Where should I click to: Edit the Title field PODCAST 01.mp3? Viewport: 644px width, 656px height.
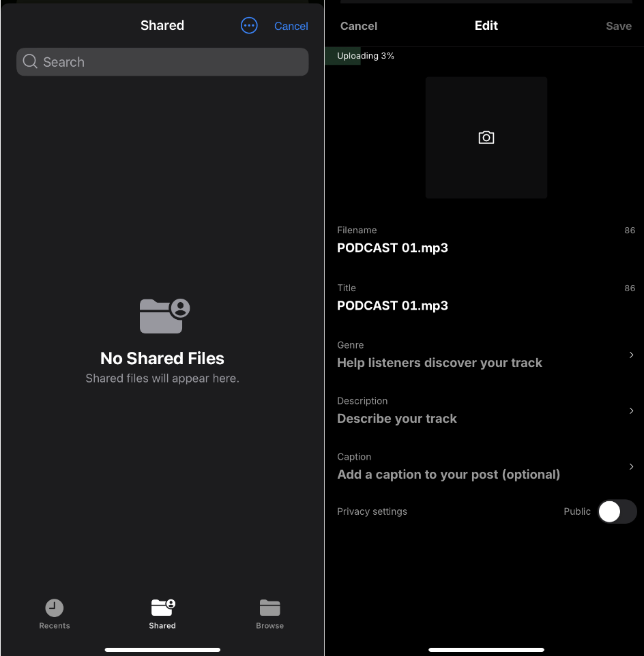coord(486,305)
